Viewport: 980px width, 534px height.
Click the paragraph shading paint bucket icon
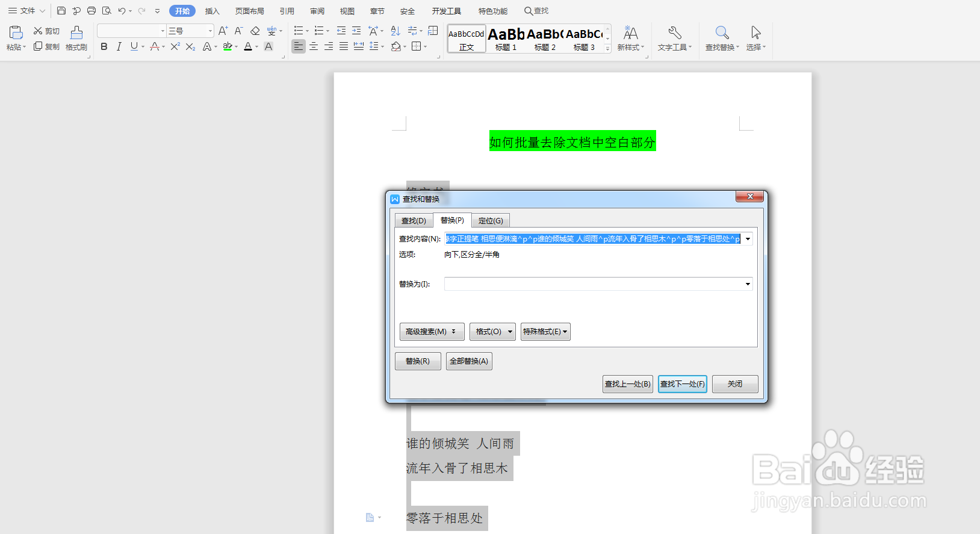pos(395,46)
